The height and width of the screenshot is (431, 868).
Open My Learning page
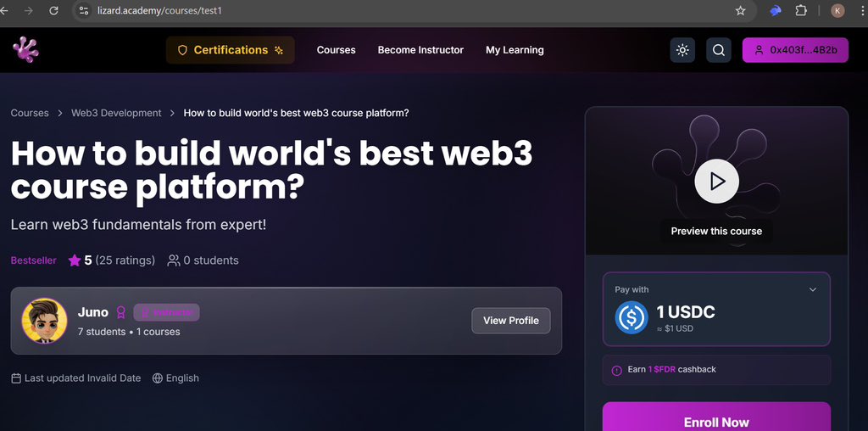(x=515, y=50)
